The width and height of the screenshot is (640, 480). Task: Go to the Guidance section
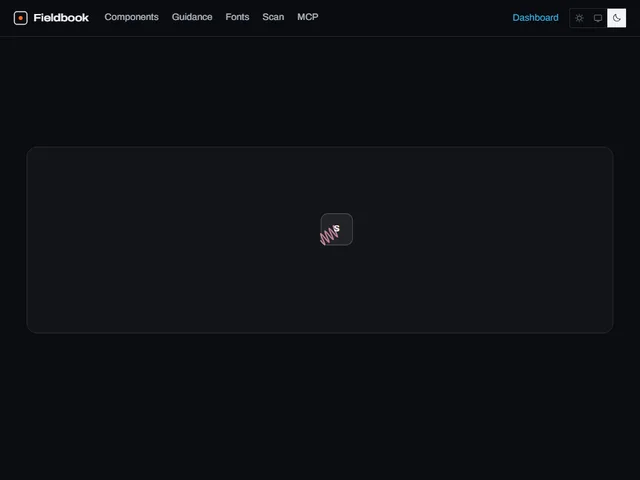[192, 17]
